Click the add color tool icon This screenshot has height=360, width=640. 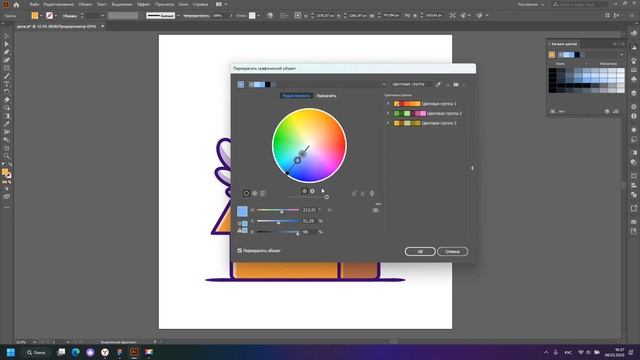pyautogui.click(x=354, y=194)
